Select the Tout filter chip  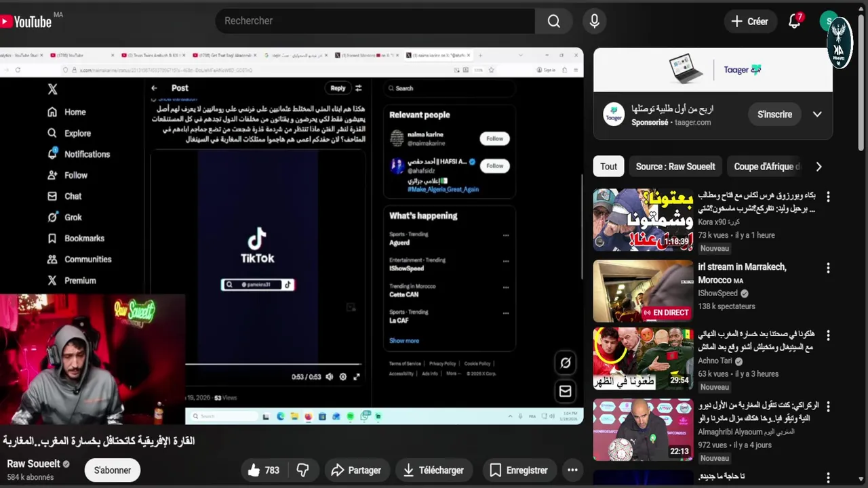pyautogui.click(x=608, y=166)
